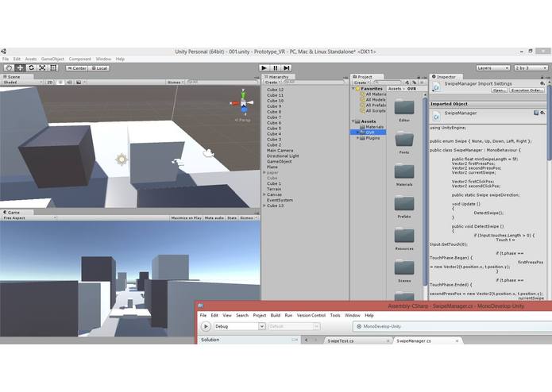
Task: Select the Hand tool in Unity toolbar
Action: click(10, 68)
